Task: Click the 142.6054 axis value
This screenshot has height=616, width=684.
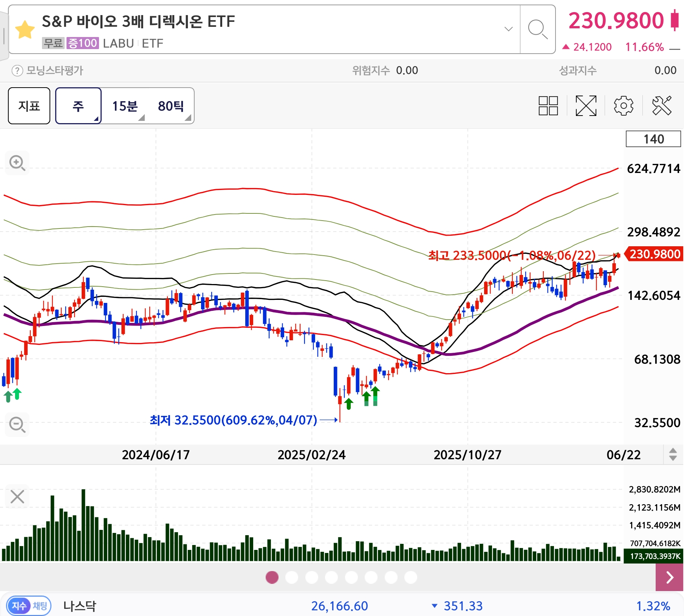Action: (x=653, y=295)
